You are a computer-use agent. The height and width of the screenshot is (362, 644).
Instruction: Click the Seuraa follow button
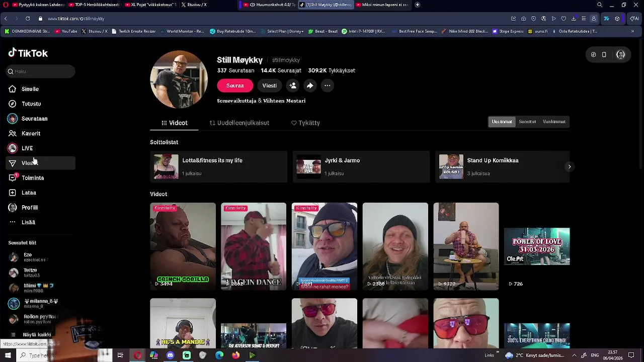(235, 85)
